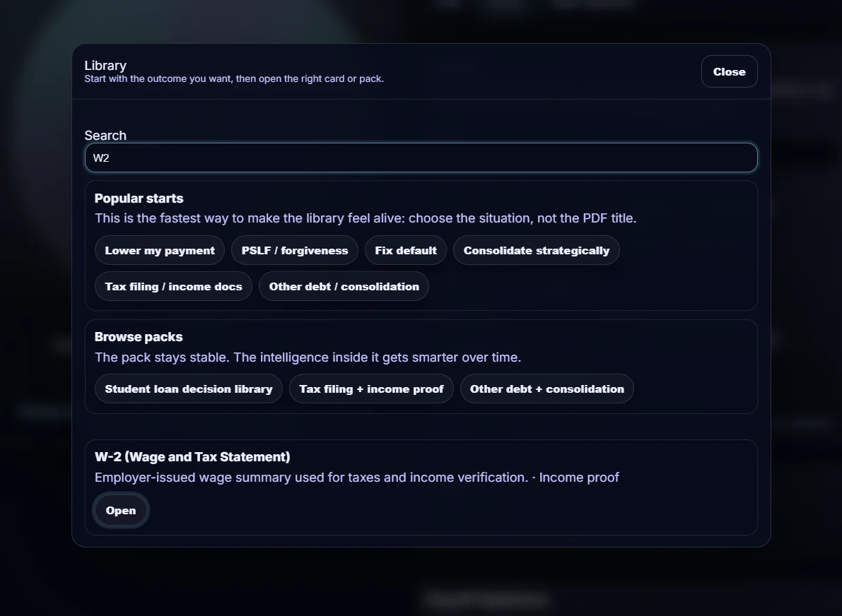The height and width of the screenshot is (616, 842).
Task: Click the Browse packs heading
Action: [139, 337]
